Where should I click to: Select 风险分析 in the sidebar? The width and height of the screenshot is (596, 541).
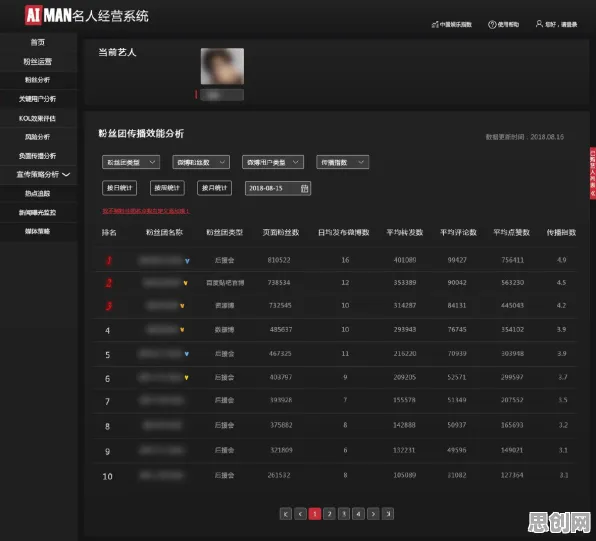pos(38,137)
